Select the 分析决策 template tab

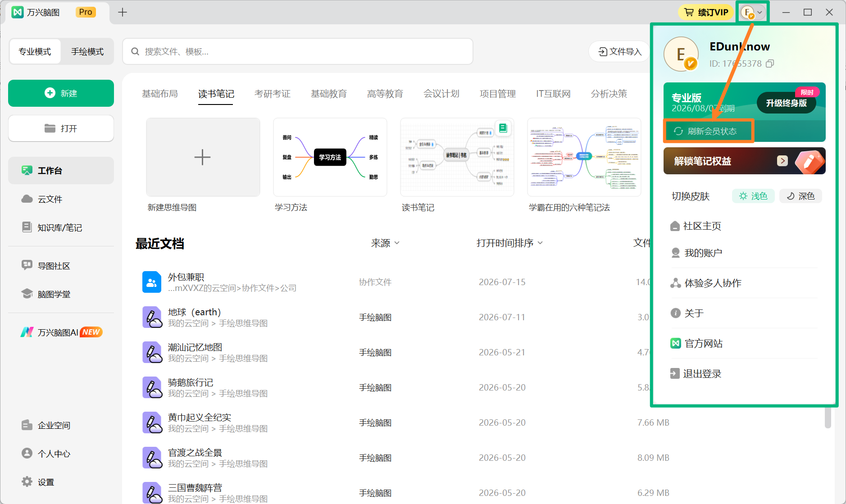click(x=609, y=94)
